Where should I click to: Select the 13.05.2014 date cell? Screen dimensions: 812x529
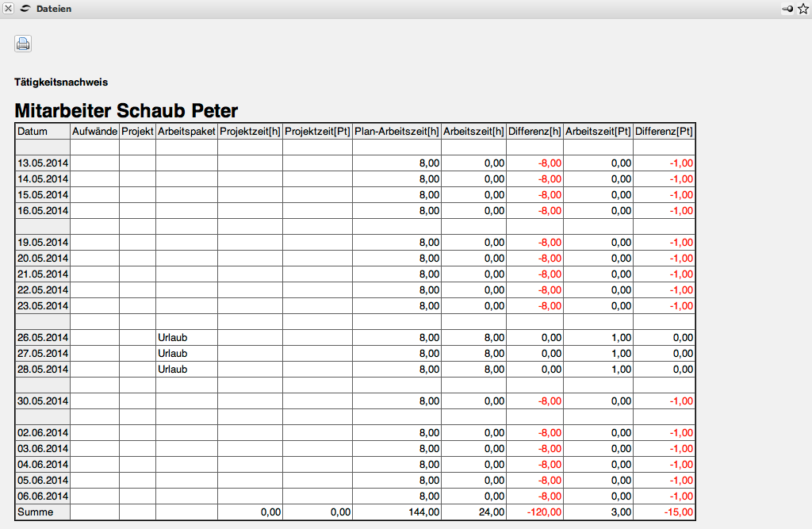point(43,163)
